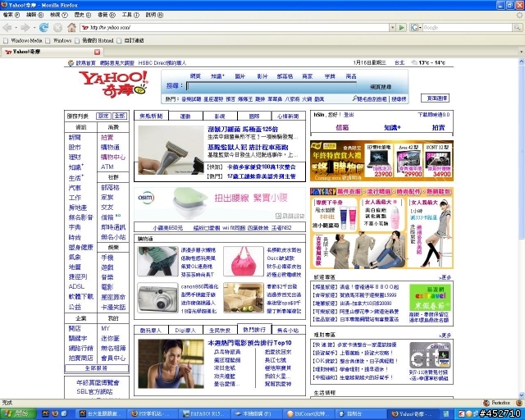525x420 pixels.
Task: Focus the Yahoo 搜尋 text field
Action: pyautogui.click(x=272, y=86)
